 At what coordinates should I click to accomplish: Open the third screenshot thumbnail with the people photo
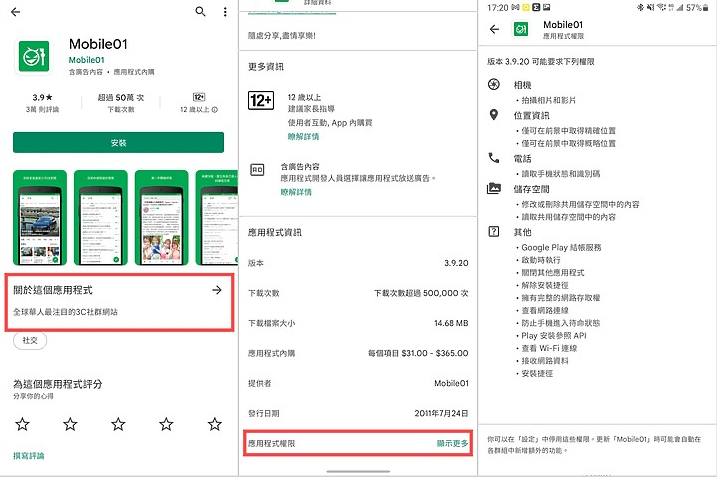pyautogui.click(x=161, y=218)
